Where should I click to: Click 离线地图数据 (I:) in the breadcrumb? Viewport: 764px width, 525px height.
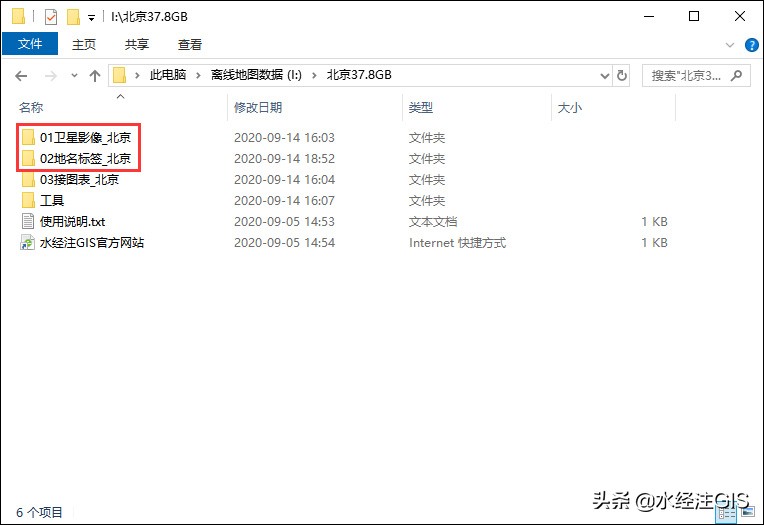pyautogui.click(x=256, y=75)
